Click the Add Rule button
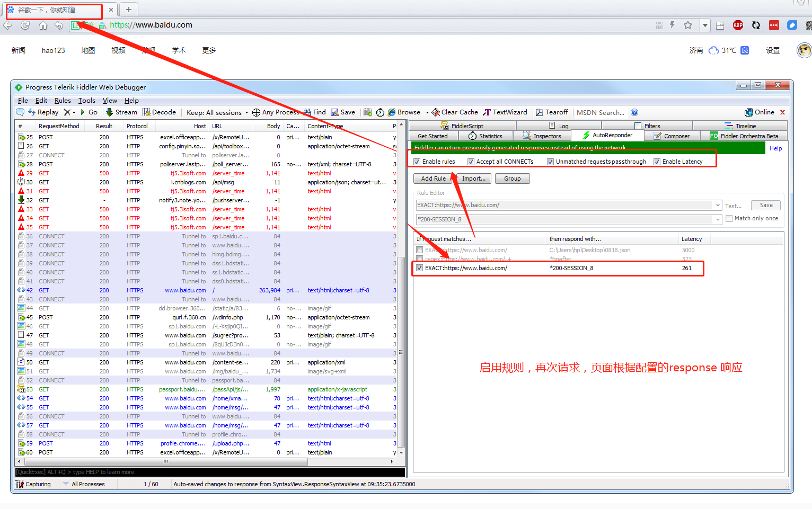This screenshot has width=812, height=509. (434, 178)
